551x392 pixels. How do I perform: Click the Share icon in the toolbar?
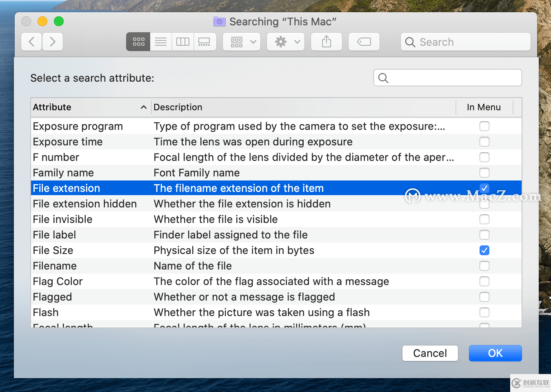click(327, 41)
